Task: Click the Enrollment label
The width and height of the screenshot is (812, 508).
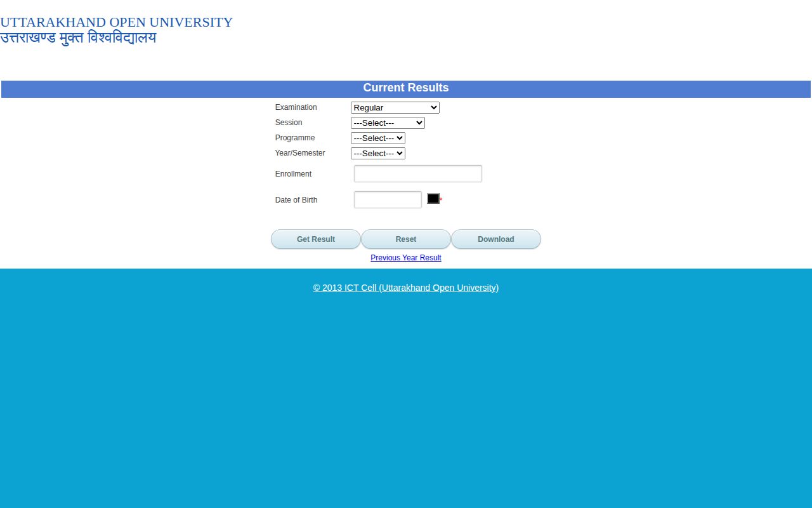Action: click(294, 174)
